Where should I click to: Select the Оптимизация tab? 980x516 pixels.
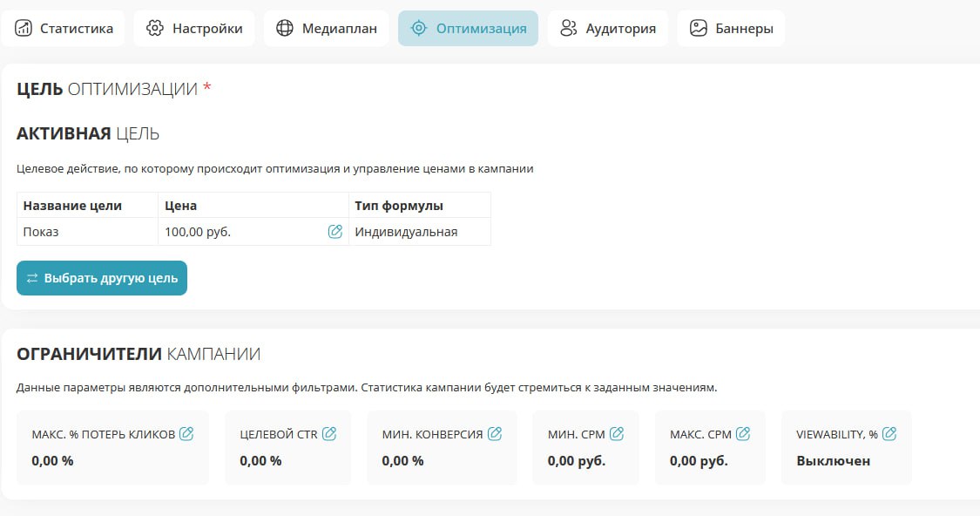[x=468, y=28]
